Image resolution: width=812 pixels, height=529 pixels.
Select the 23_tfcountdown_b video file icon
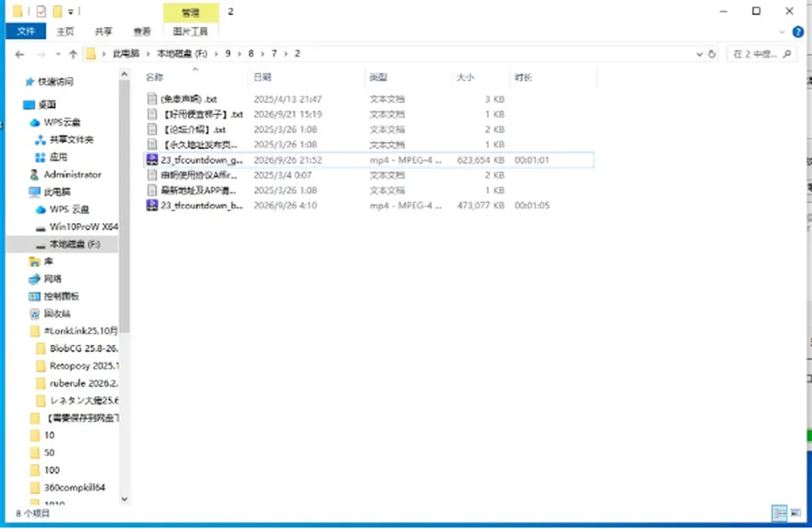coord(151,205)
